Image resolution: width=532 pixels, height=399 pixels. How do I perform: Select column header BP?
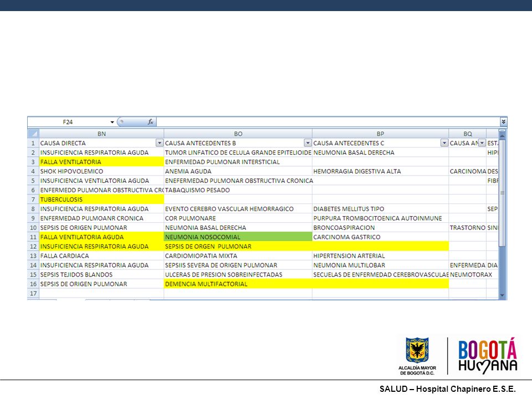[380, 134]
